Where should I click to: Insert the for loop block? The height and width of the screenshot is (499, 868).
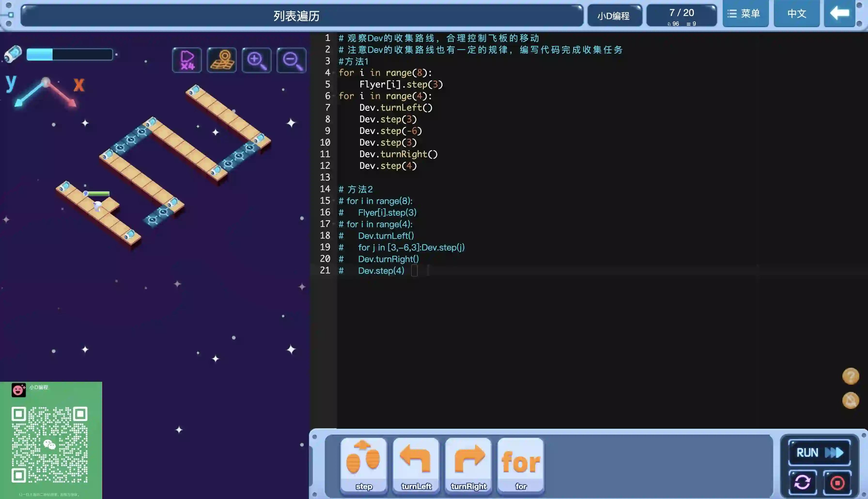click(x=520, y=465)
